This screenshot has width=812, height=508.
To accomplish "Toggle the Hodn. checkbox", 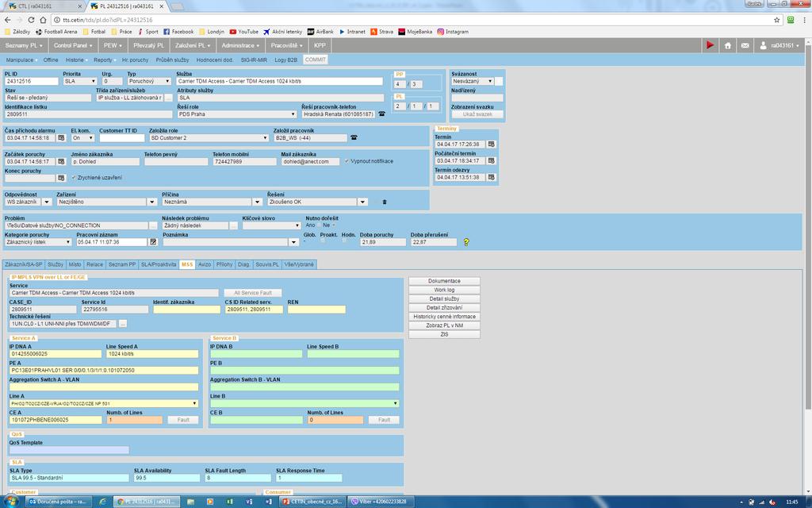I will [344, 241].
